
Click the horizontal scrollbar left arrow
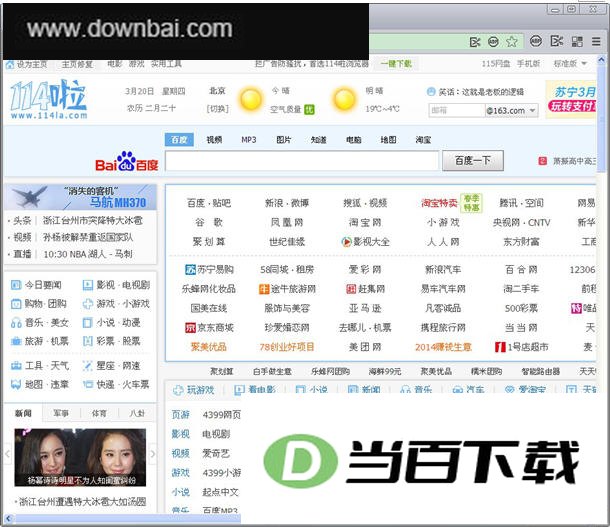[8, 518]
